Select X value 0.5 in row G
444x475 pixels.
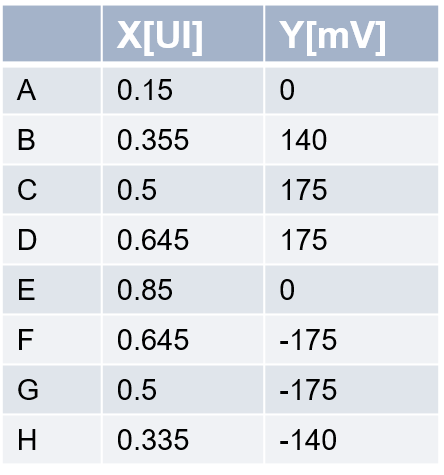coord(183,390)
